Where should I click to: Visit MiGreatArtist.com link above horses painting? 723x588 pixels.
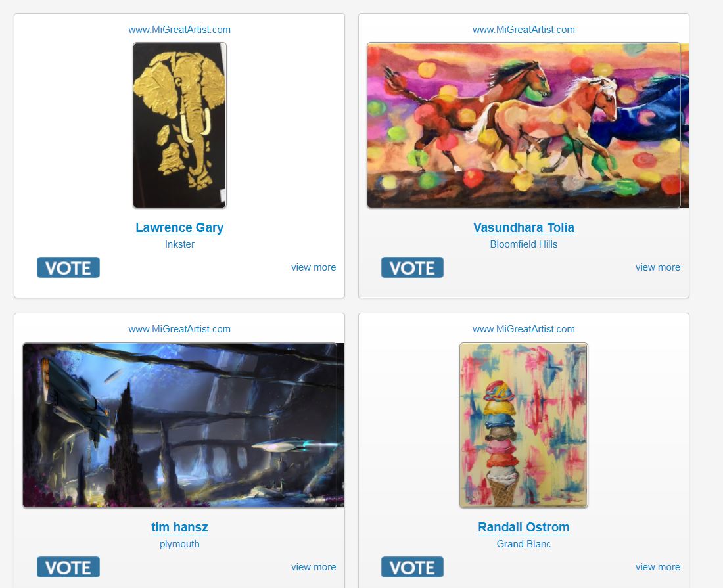coord(524,30)
